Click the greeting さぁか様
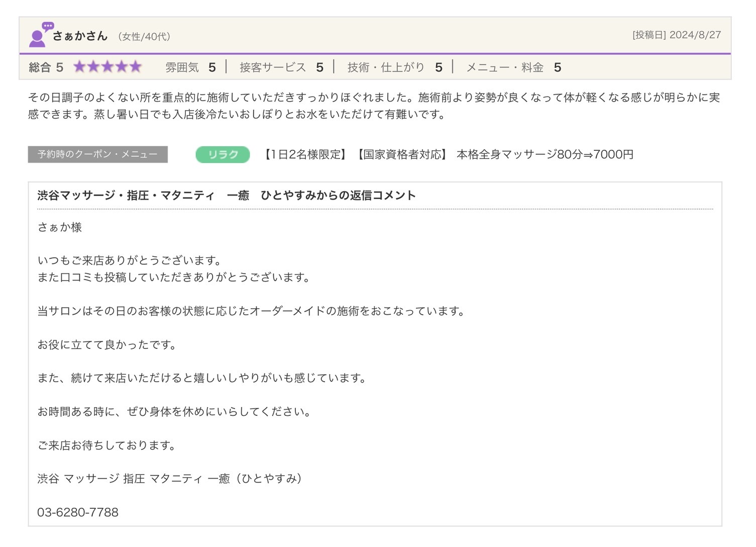756x547 pixels. tap(60, 227)
